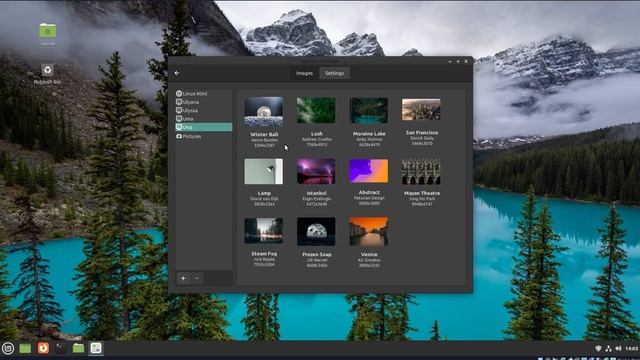Add a new folder with plus button
640x360 pixels.
click(183, 278)
